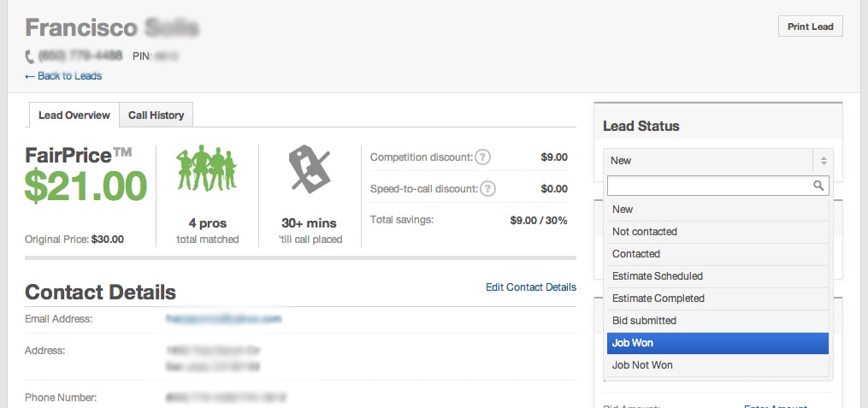Click the Email Address label
The height and width of the screenshot is (408, 868).
tap(59, 319)
